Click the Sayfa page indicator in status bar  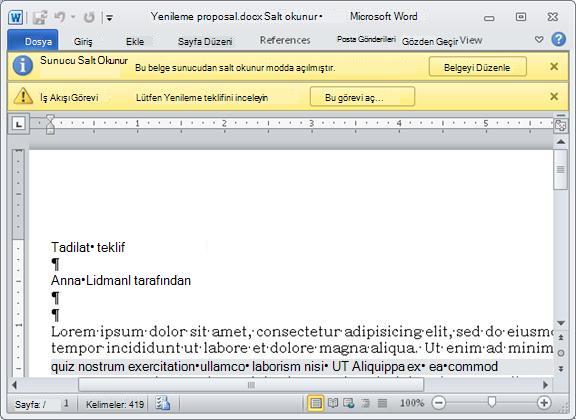42,404
